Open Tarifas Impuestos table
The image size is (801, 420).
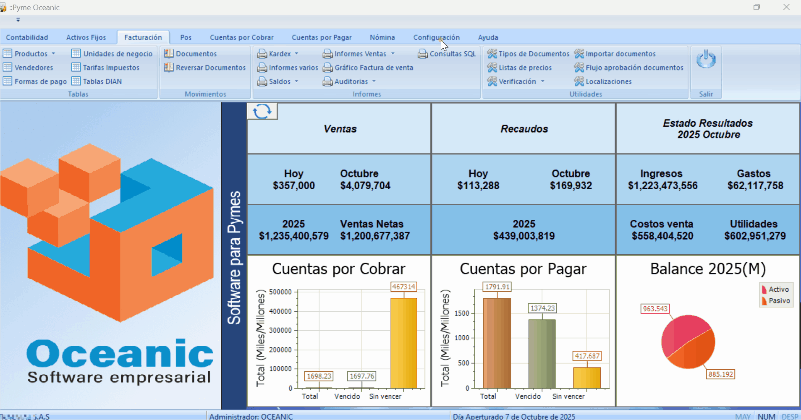click(x=110, y=67)
